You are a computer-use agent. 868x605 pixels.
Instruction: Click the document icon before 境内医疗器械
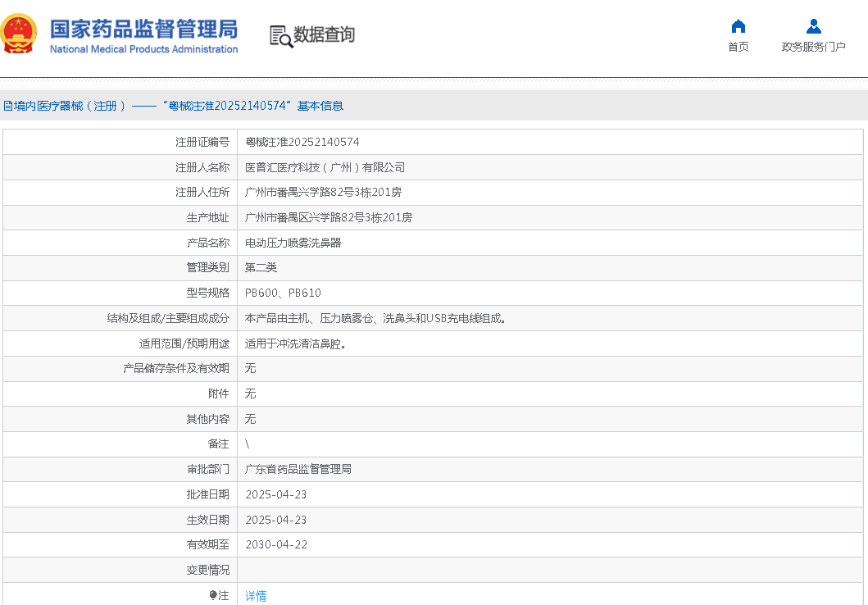pos(8,106)
